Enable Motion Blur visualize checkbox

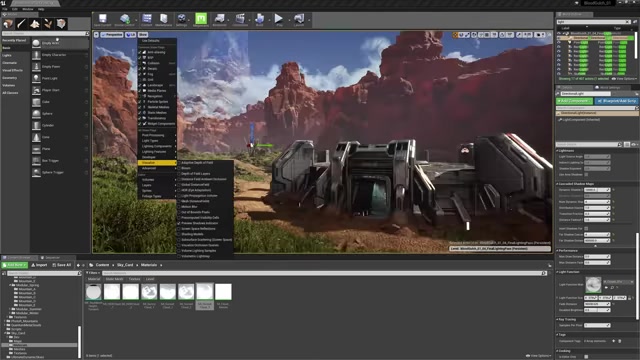[179, 207]
